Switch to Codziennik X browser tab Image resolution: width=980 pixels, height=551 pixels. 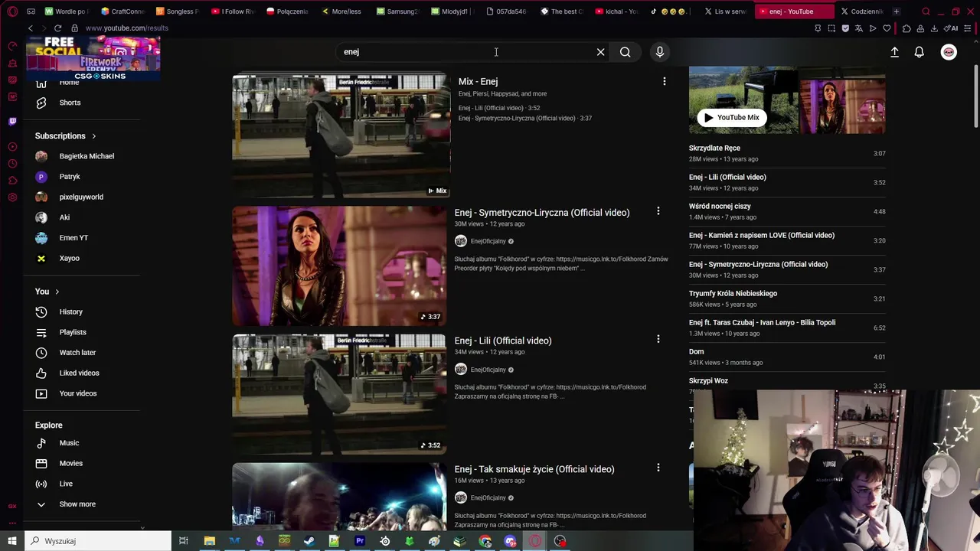coord(862,11)
